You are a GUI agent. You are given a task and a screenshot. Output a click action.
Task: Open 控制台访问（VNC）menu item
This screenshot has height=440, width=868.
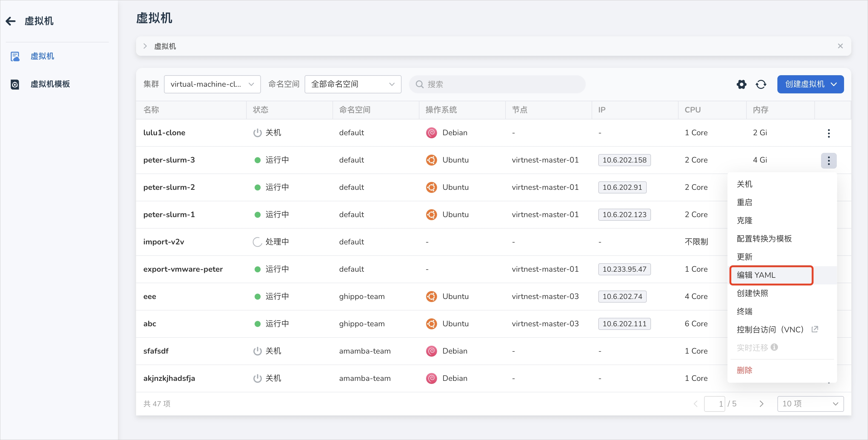782,330
